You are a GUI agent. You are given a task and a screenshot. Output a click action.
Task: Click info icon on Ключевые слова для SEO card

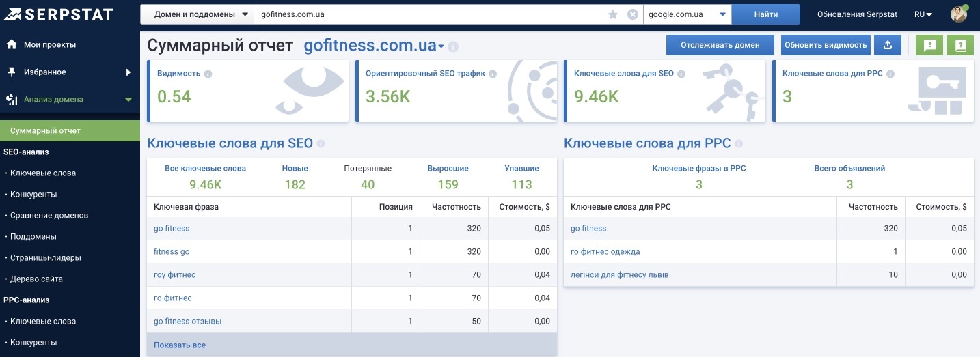click(x=681, y=74)
